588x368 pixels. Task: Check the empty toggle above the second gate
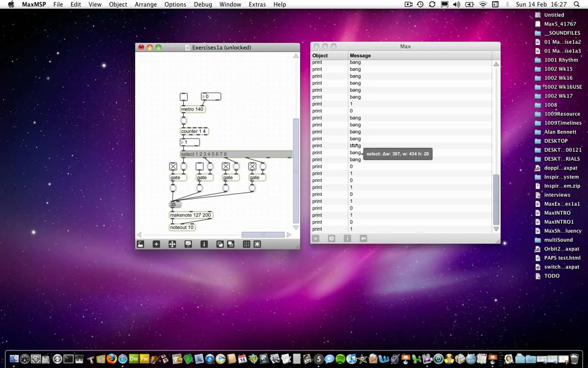tap(200, 166)
